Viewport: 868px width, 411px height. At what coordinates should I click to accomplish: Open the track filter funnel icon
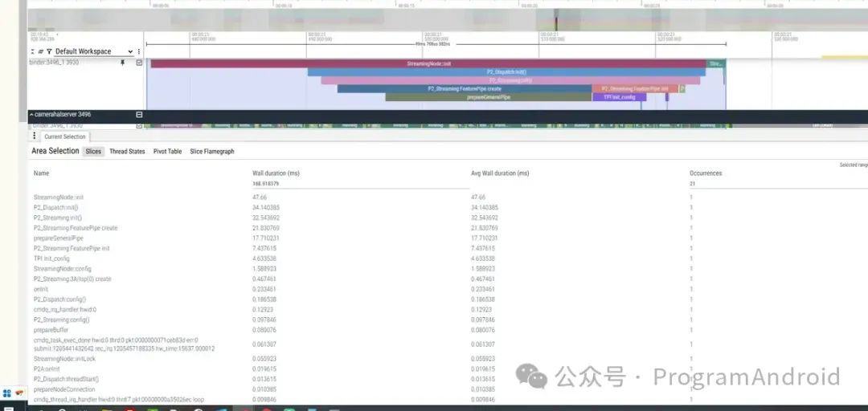49,51
